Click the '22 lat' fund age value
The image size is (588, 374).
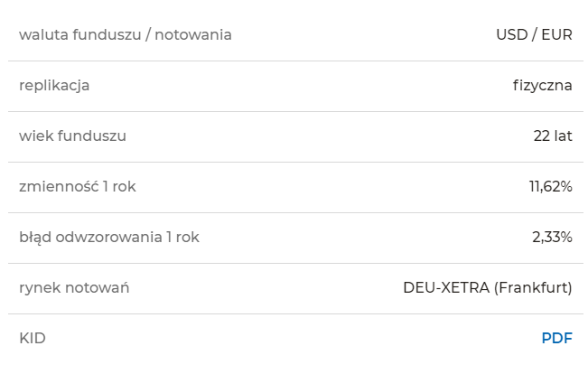(x=553, y=136)
